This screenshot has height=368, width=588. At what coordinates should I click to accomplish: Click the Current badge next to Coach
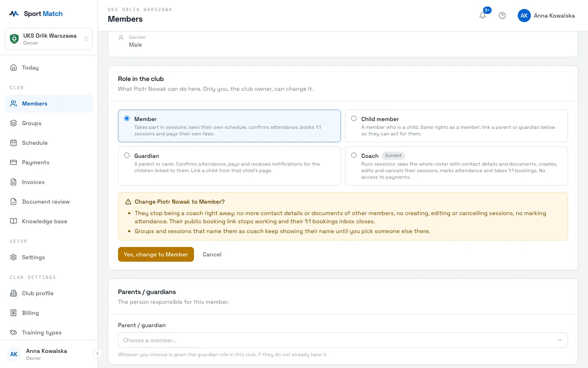point(393,155)
